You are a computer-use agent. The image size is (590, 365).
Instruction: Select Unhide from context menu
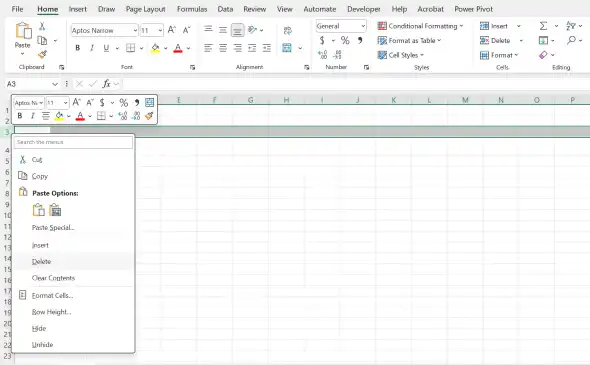[x=74, y=344]
